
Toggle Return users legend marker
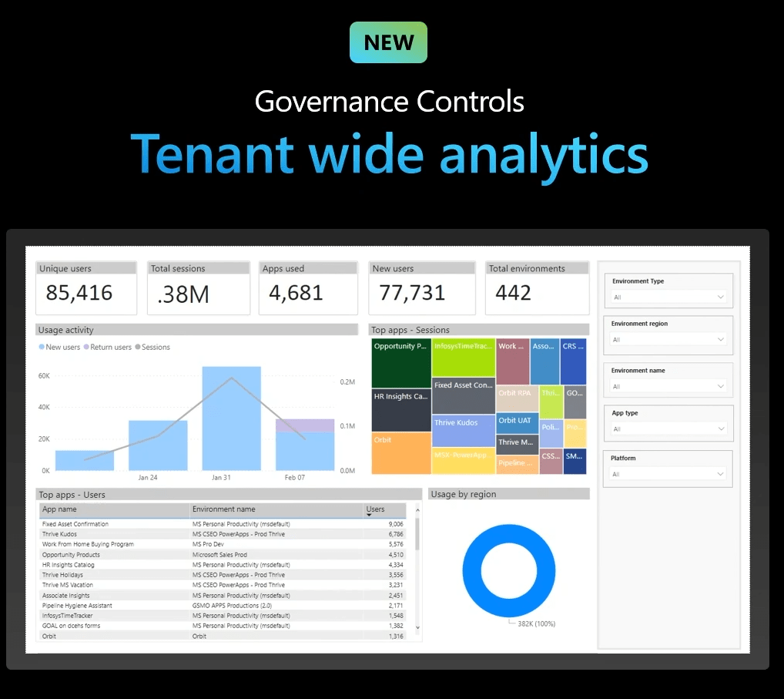(86, 348)
